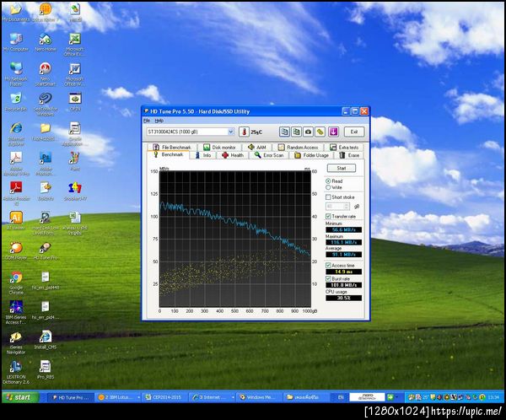Open the options tag icon in HD Tune toolbar

coord(320,132)
